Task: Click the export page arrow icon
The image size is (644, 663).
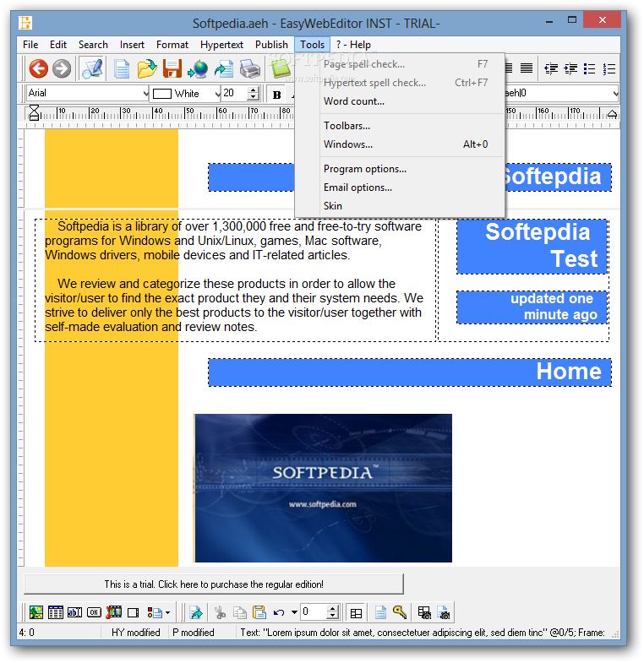Action: tap(224, 69)
